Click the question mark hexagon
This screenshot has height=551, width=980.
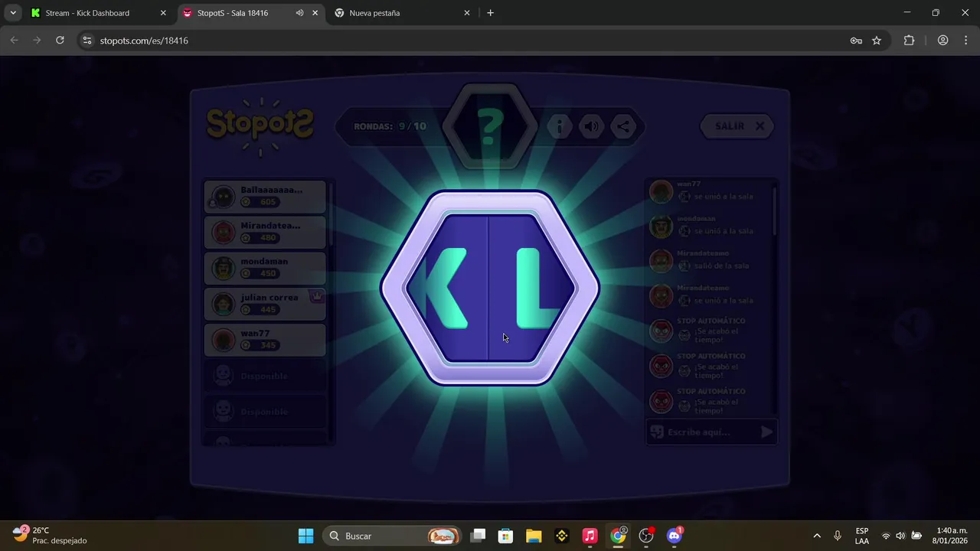coord(490,126)
